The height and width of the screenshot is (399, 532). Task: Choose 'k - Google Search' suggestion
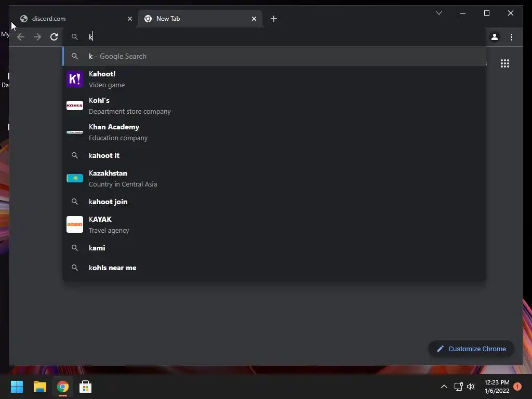[274, 56]
